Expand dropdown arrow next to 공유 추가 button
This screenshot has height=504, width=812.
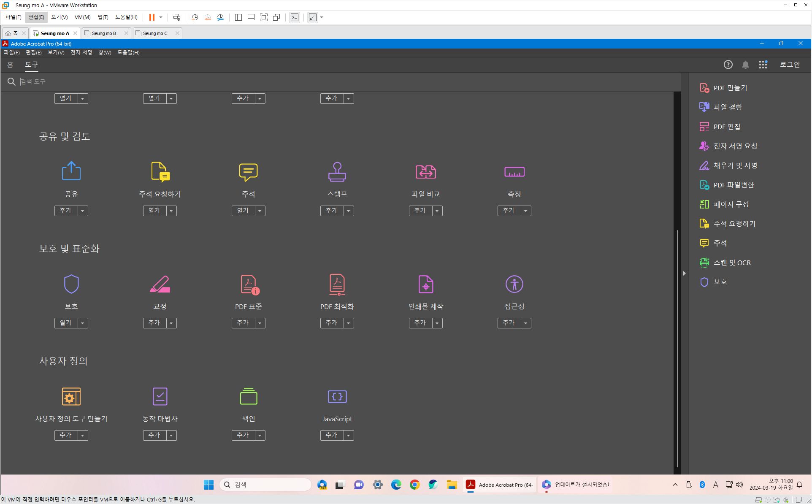83,211
